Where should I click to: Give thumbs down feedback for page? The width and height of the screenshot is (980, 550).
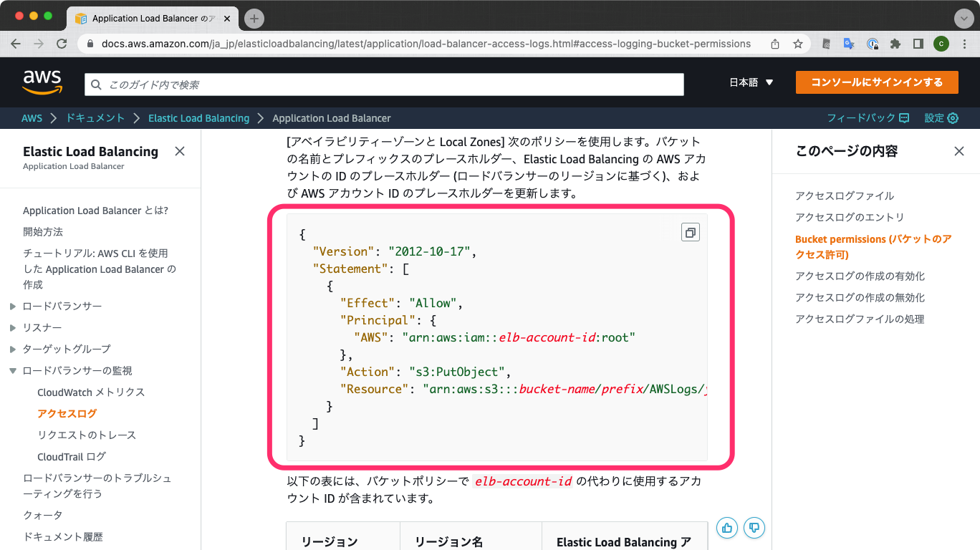tap(754, 528)
